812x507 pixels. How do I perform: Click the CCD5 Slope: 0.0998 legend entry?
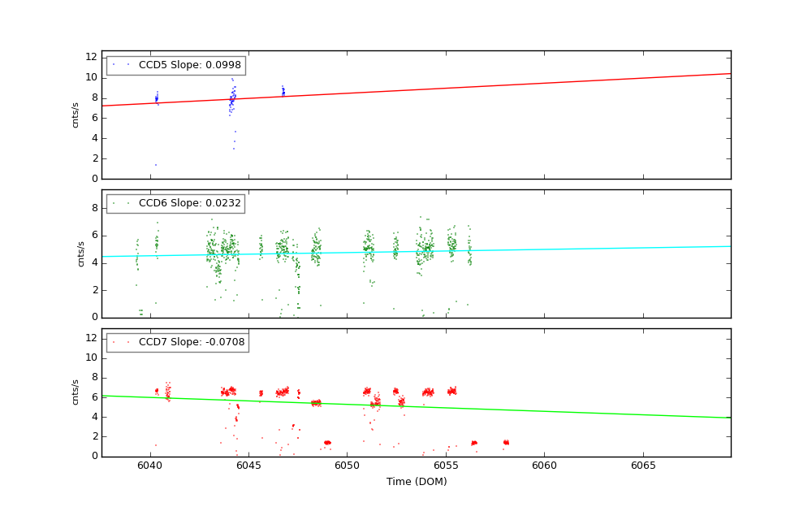[190, 65]
